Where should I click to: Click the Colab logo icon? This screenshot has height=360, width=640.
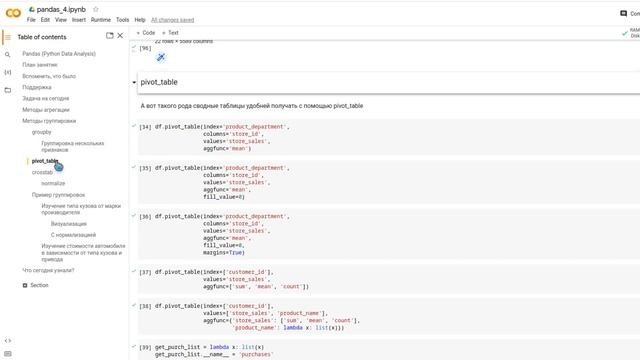click(x=13, y=13)
